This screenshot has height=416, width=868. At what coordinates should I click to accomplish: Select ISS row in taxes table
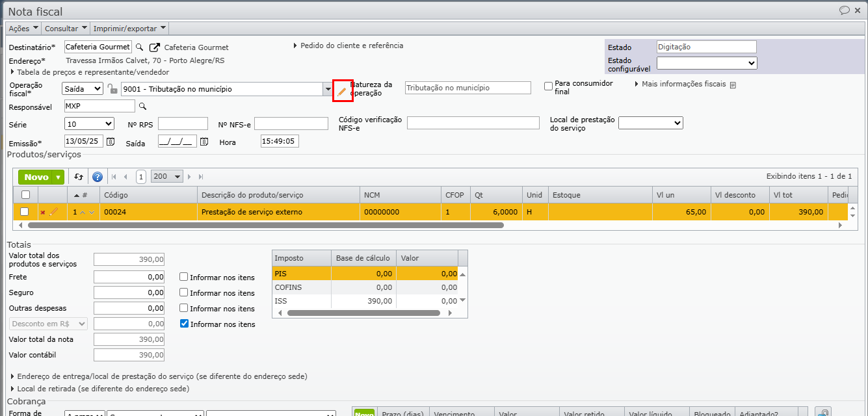point(365,301)
